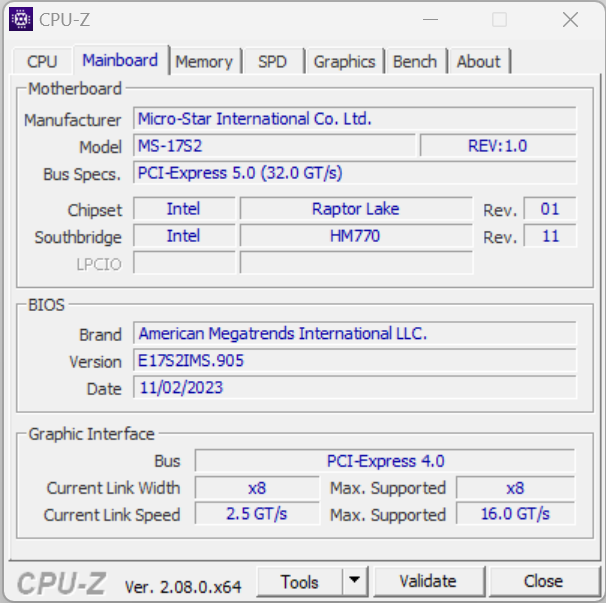Click the Southbridge vendor Intel field

point(184,236)
